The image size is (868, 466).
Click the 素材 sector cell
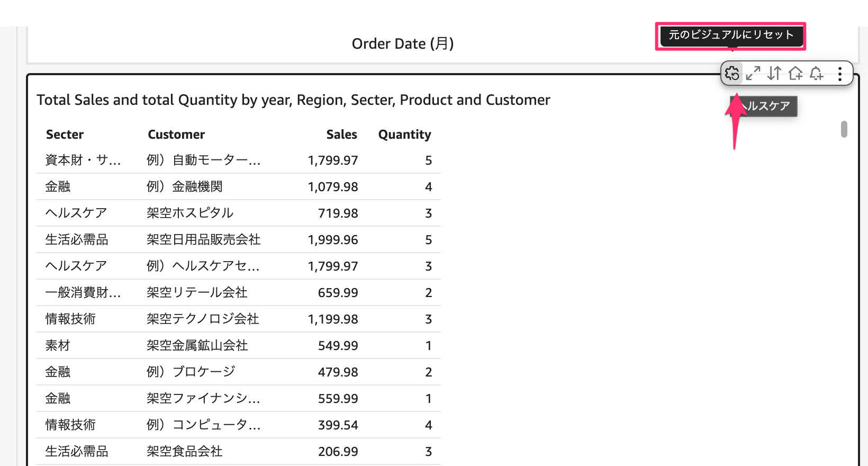[58, 345]
